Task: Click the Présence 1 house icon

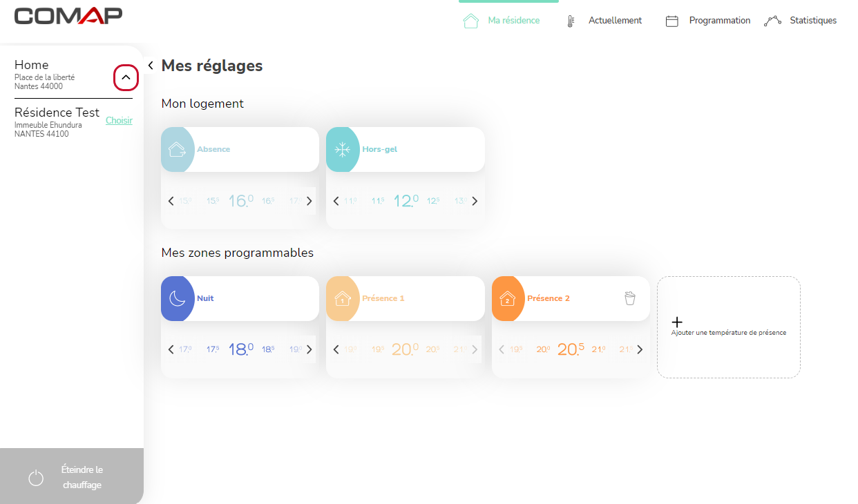Action: [343, 298]
